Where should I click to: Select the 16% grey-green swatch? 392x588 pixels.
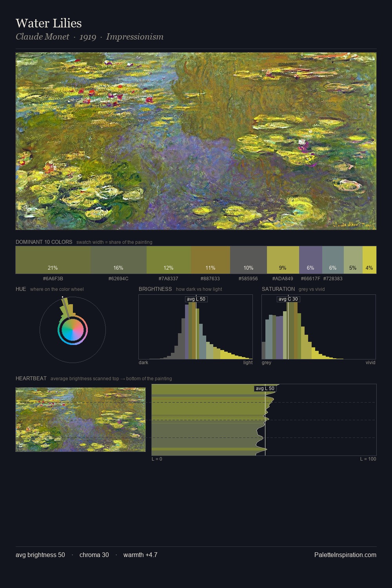point(118,260)
